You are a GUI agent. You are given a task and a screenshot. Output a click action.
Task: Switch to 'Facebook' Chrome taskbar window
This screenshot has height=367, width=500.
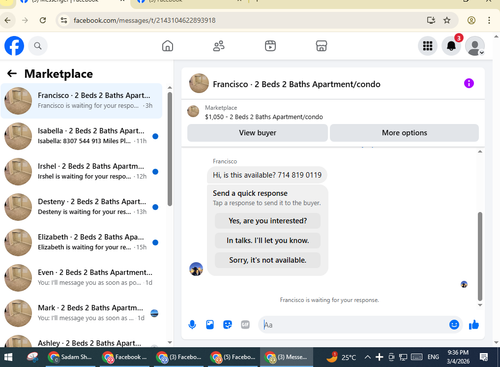pos(124,357)
